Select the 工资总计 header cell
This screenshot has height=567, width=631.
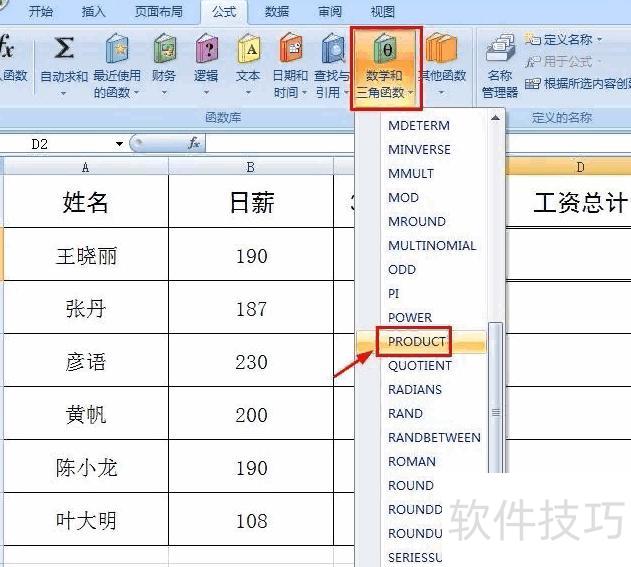(568, 201)
